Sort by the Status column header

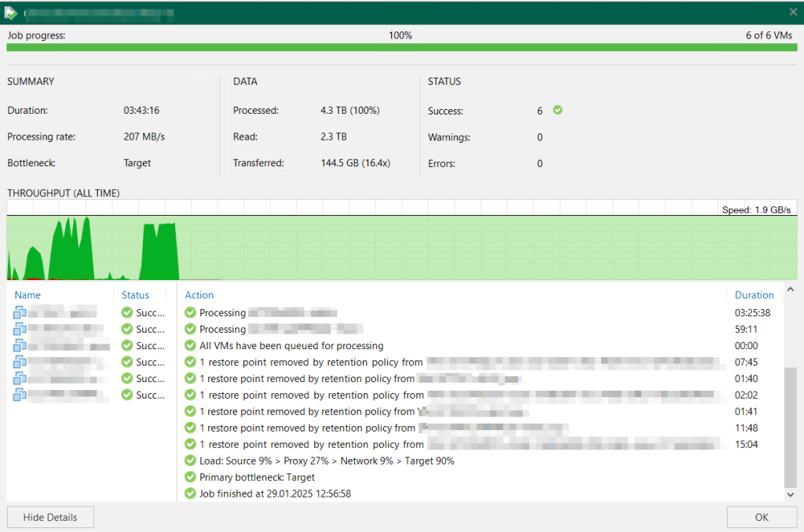pyautogui.click(x=135, y=295)
